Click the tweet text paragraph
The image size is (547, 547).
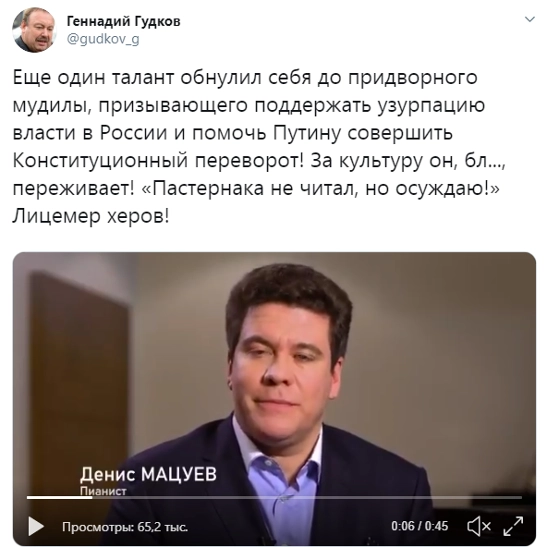[259, 147]
